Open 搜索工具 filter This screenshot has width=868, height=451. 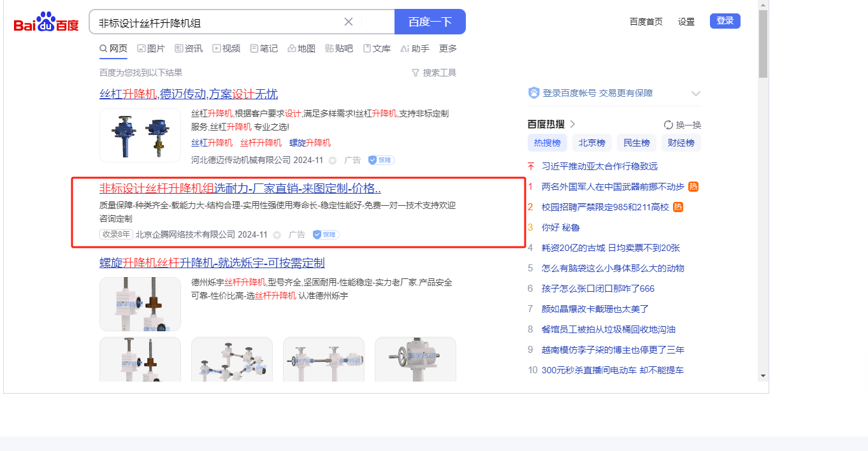[x=434, y=73]
